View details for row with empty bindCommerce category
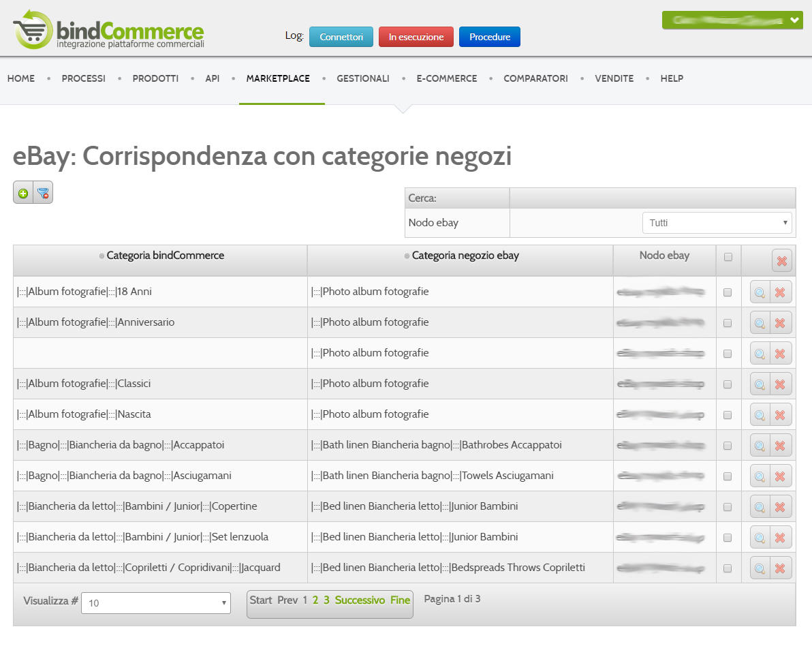Image resolution: width=812 pixels, height=646 pixels. point(760,353)
